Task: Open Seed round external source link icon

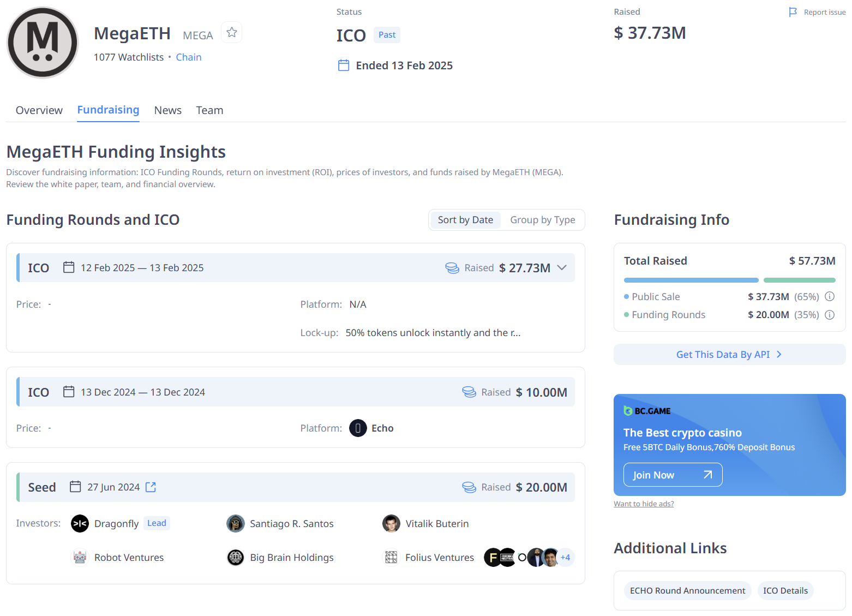Action: click(x=151, y=487)
